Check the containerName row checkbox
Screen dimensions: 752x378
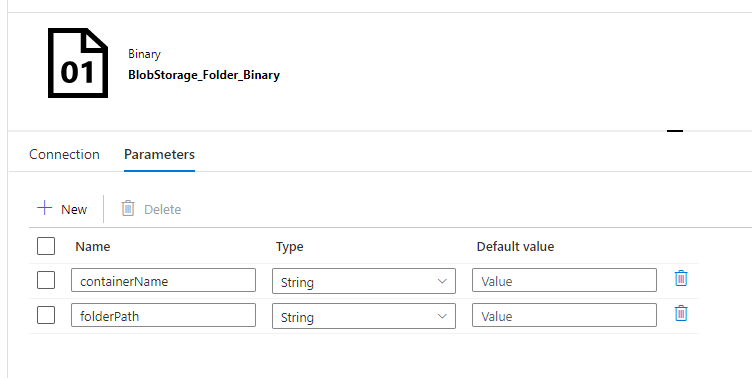tap(46, 280)
